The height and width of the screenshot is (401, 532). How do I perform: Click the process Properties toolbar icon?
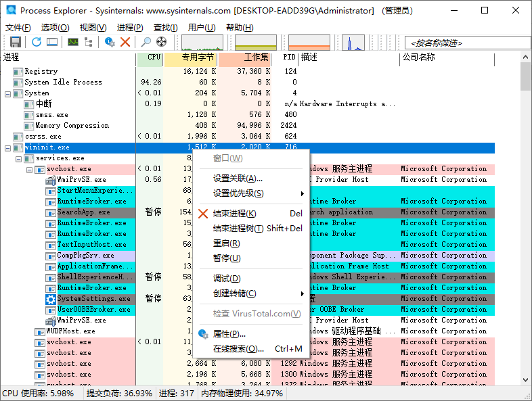coord(110,42)
